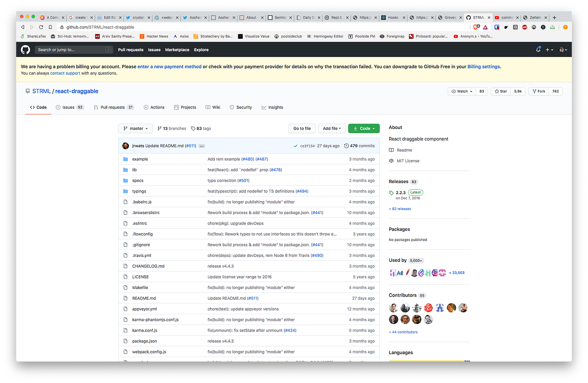This screenshot has width=588, height=383.
Task: Open the + 23,503 dependents link
Action: (x=457, y=273)
